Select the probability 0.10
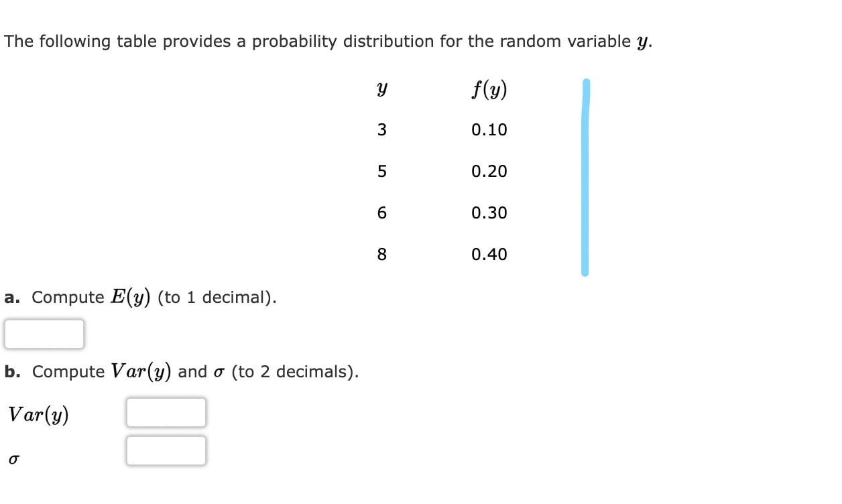Viewport: 842px width, 504px height. click(488, 130)
